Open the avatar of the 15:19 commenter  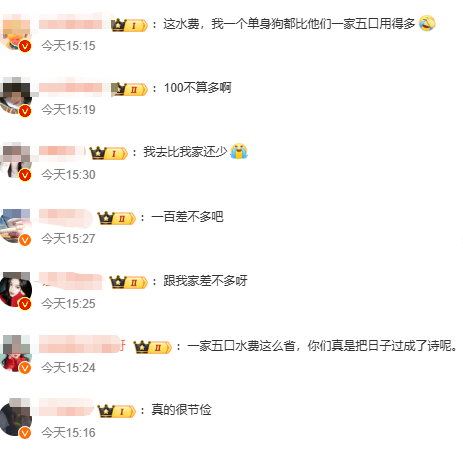tap(16, 96)
